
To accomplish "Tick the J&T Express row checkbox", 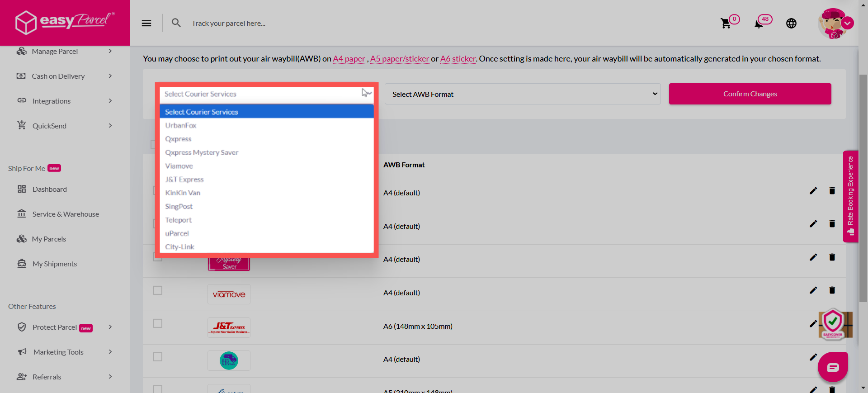I will pos(158,323).
